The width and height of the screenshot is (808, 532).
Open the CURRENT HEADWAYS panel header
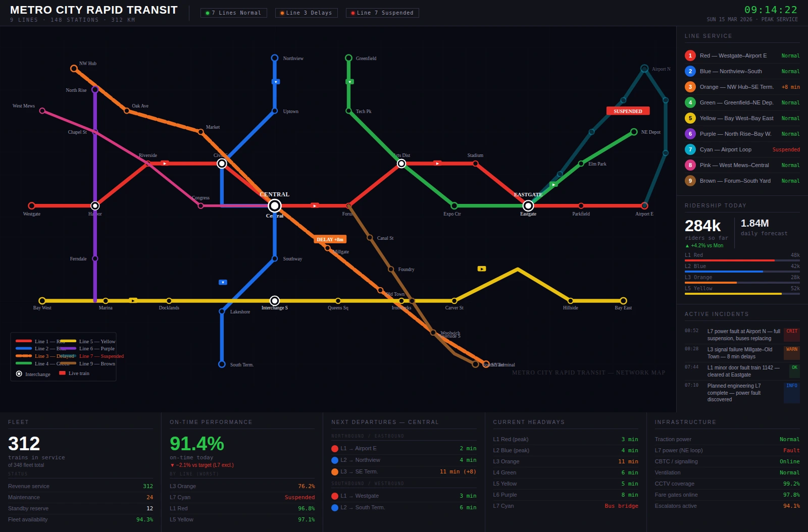530,422
